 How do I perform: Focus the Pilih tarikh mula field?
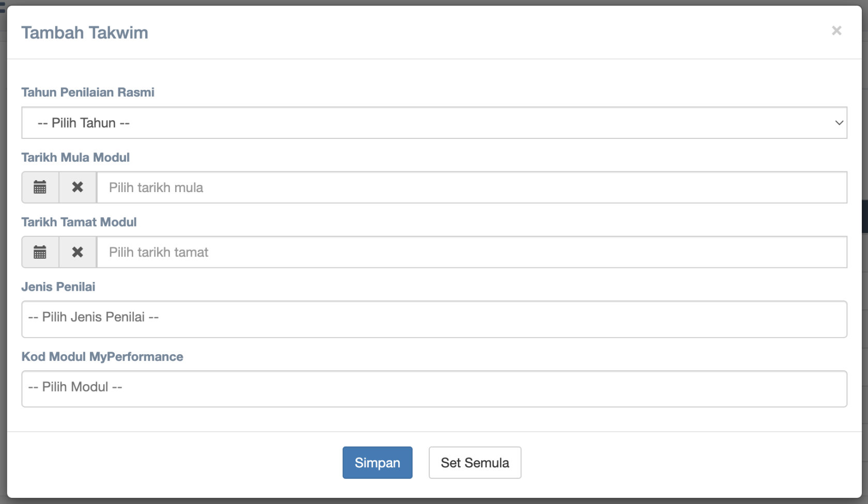coord(471,187)
